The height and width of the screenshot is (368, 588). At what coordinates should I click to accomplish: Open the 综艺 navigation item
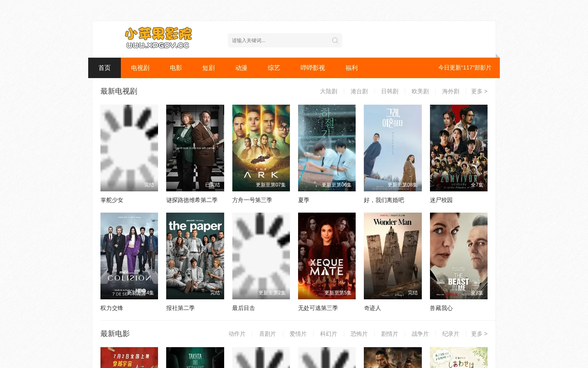[274, 68]
